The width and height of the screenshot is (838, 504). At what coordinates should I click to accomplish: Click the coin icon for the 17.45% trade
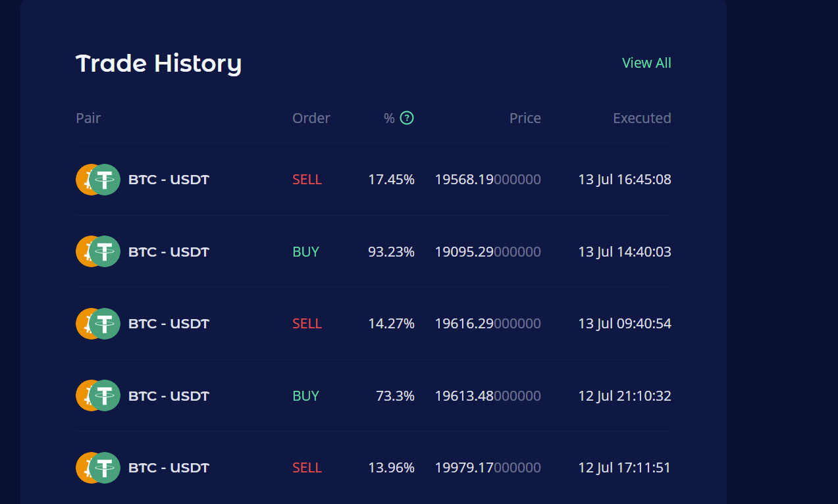[98, 180]
